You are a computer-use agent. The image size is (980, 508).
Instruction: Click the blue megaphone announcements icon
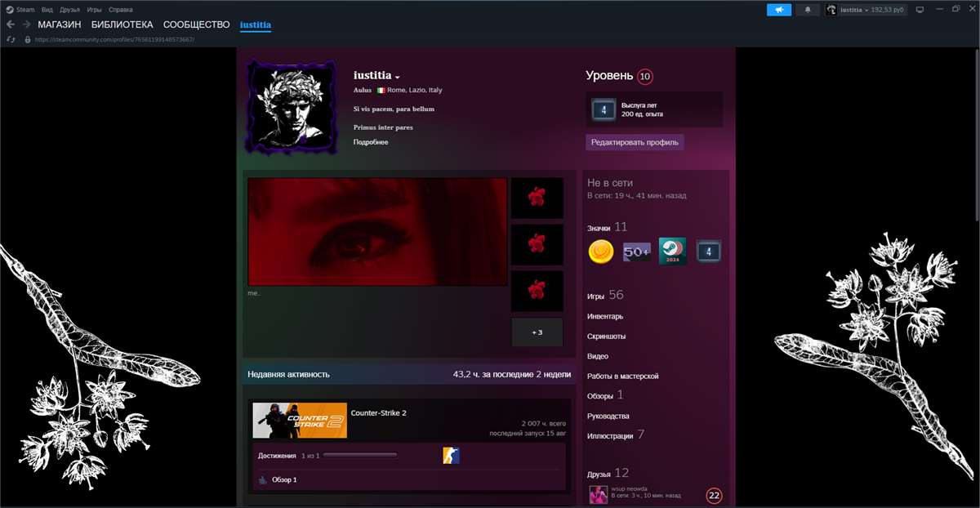[778, 10]
